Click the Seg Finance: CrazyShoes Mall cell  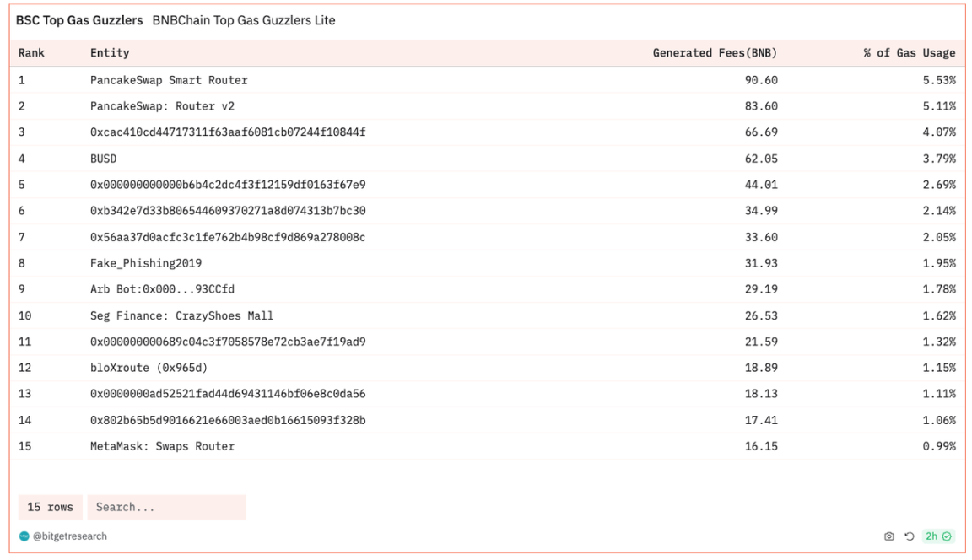(x=181, y=315)
